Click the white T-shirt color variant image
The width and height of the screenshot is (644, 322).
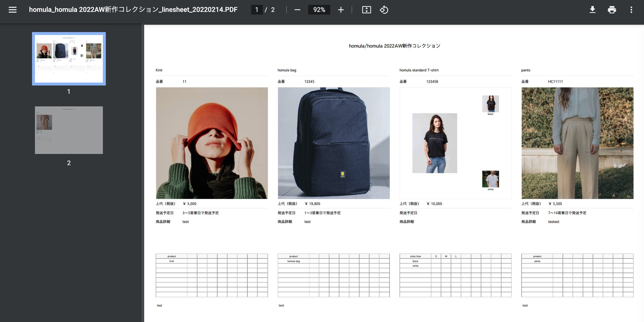tap(490, 179)
